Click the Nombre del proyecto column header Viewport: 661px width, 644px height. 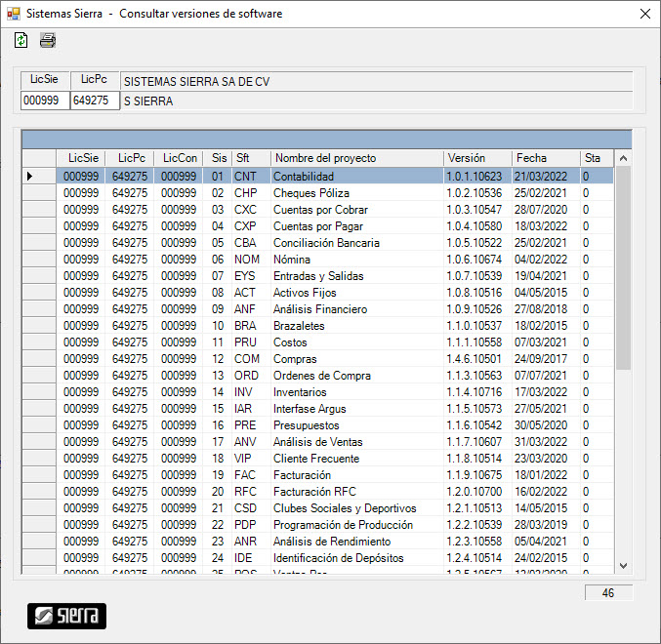(356, 158)
